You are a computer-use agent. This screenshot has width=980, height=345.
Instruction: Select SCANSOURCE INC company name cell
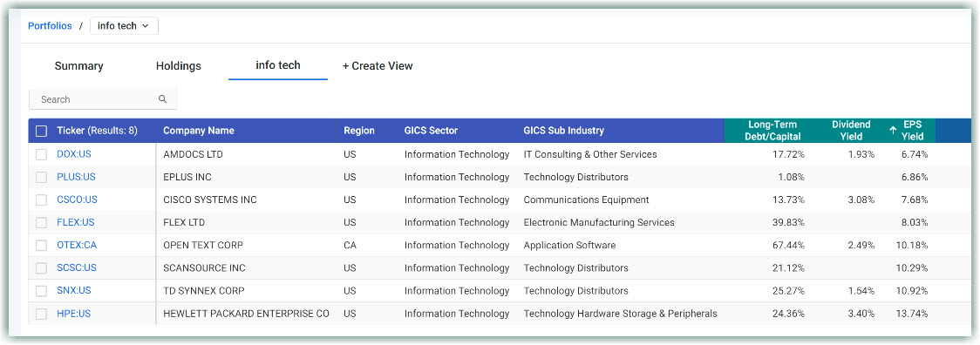(204, 267)
